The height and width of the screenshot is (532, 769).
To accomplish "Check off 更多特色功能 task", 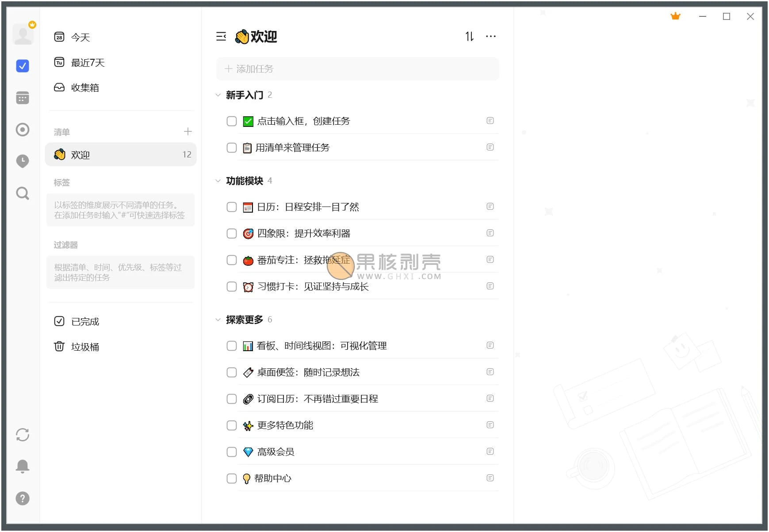I will pyautogui.click(x=232, y=425).
